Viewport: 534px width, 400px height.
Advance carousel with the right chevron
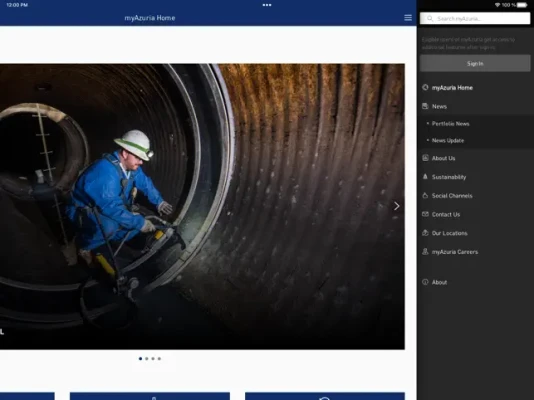click(x=396, y=206)
